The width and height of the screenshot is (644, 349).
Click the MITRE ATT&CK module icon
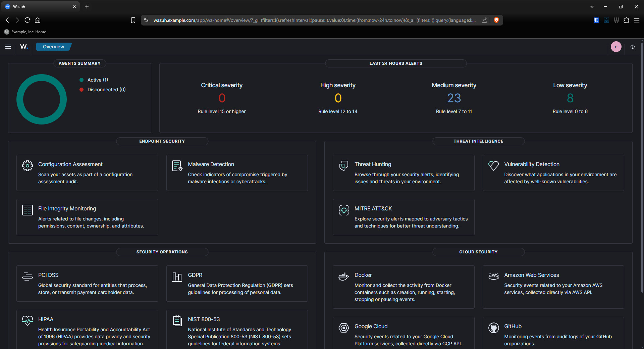[344, 210]
